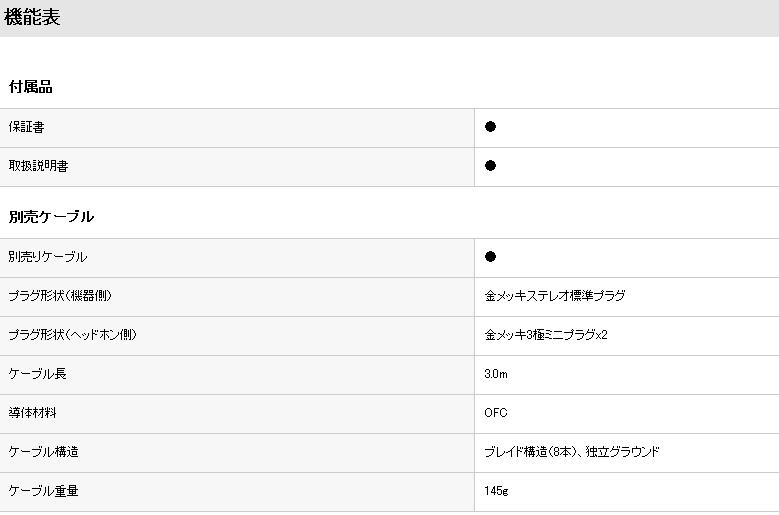
Task: Click the 金メッキステレオ標準プラグ value
Action: click(x=555, y=296)
